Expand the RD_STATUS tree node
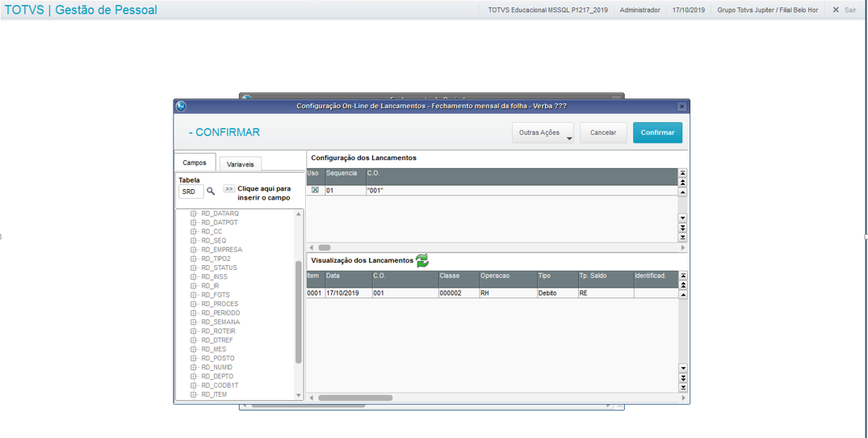Image resolution: width=868 pixels, height=438 pixels. coord(194,267)
